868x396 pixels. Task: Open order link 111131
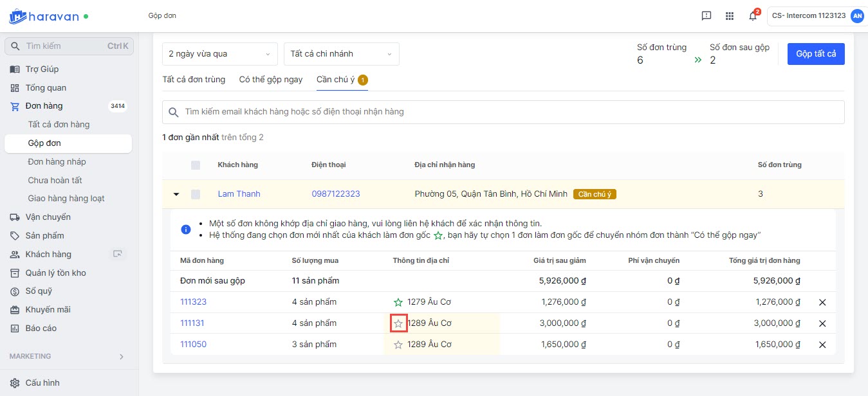(192, 323)
